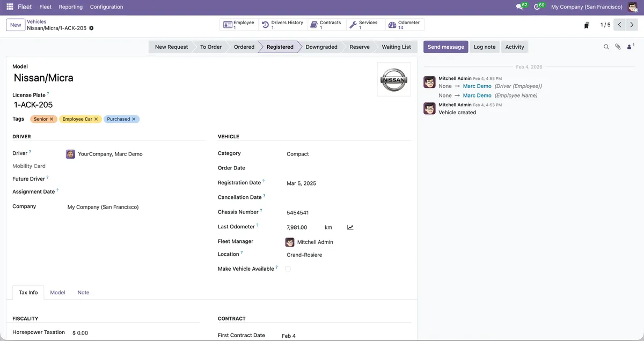Open the Model field Nissan/Micra dropdown
644x341 pixels.
192,78
